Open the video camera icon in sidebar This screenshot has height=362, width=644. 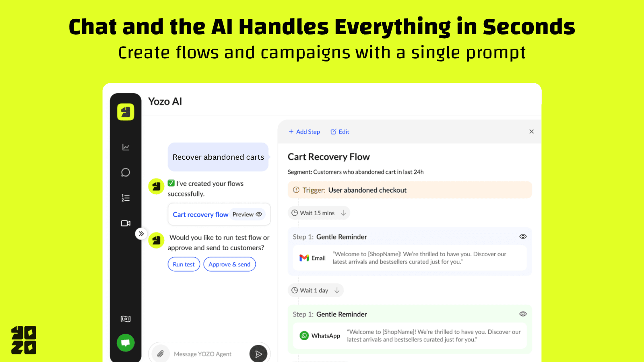pos(126,223)
